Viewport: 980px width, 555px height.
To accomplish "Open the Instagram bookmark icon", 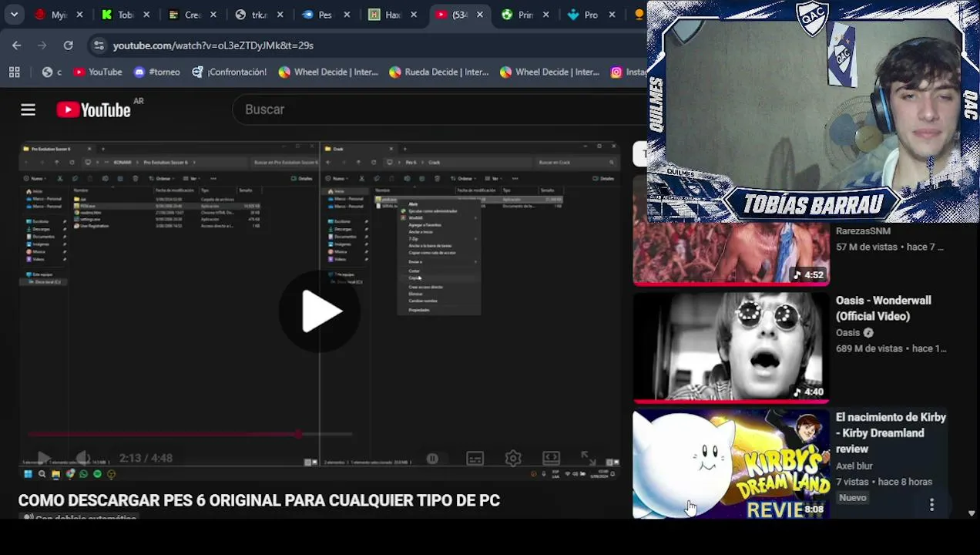I will [616, 72].
